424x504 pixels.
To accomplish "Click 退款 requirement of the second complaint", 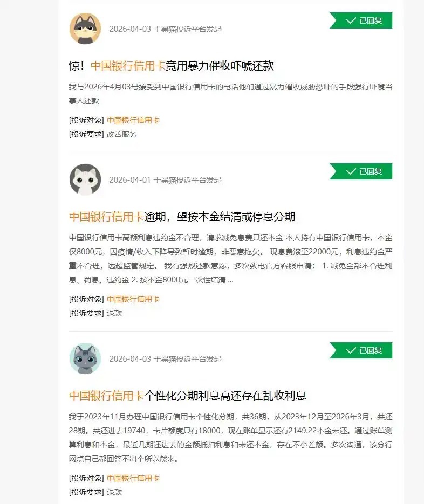I will click(114, 313).
